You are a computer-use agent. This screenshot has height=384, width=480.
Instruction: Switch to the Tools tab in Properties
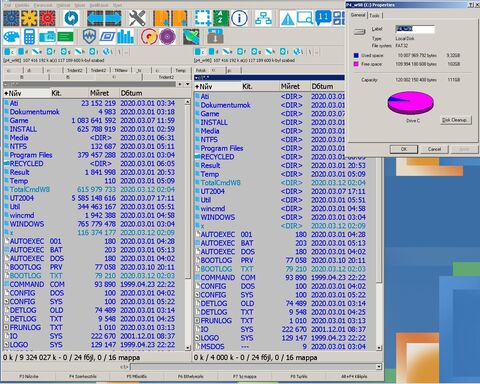tap(375, 15)
